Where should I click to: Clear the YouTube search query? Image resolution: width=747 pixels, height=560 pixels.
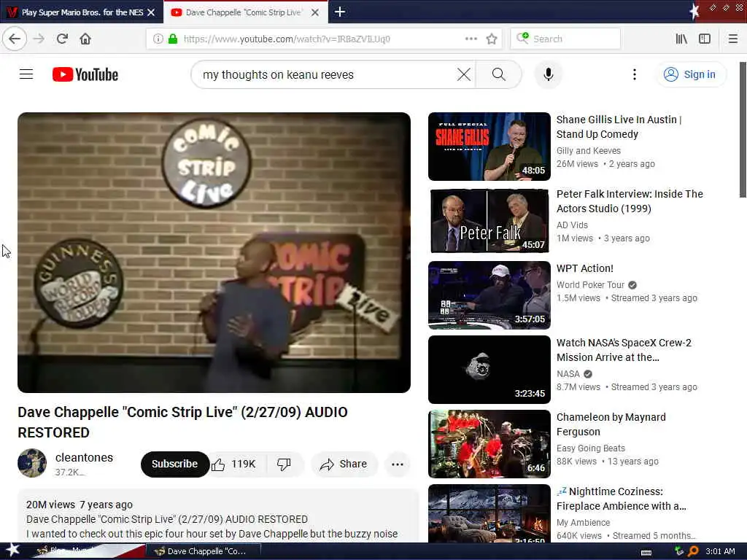[463, 74]
